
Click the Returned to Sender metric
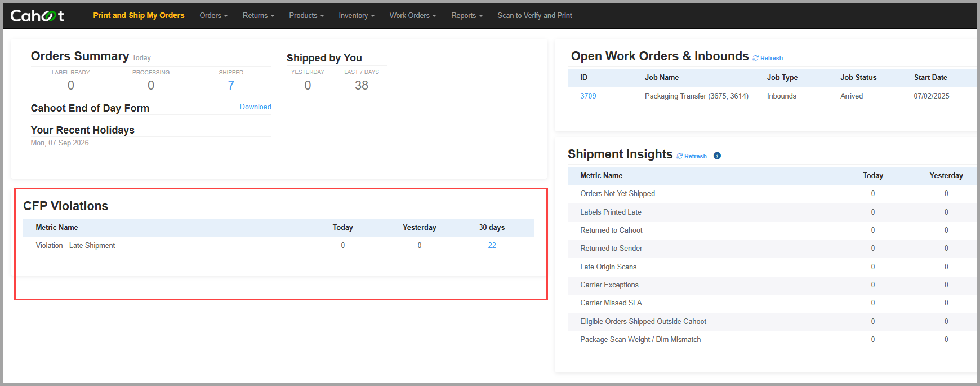point(611,248)
